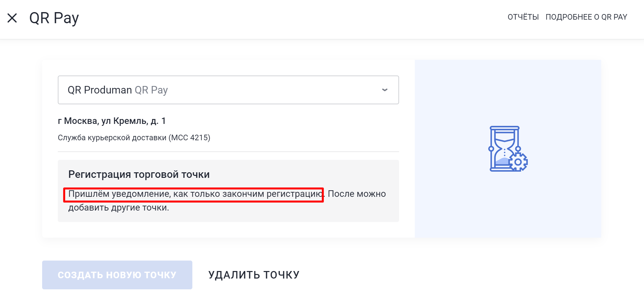Click УДАЛИТЬ ТОЧКУ to delete the point
This screenshot has height=306, width=644.
click(x=254, y=275)
